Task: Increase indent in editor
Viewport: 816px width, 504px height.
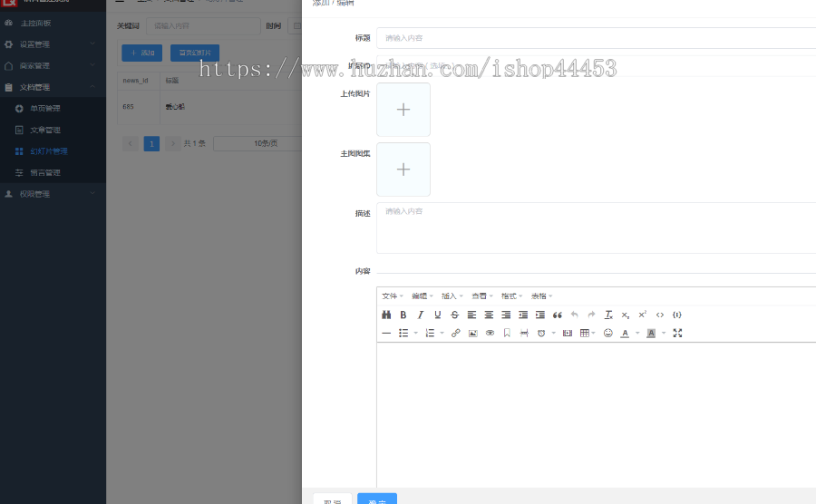Action: coord(540,315)
